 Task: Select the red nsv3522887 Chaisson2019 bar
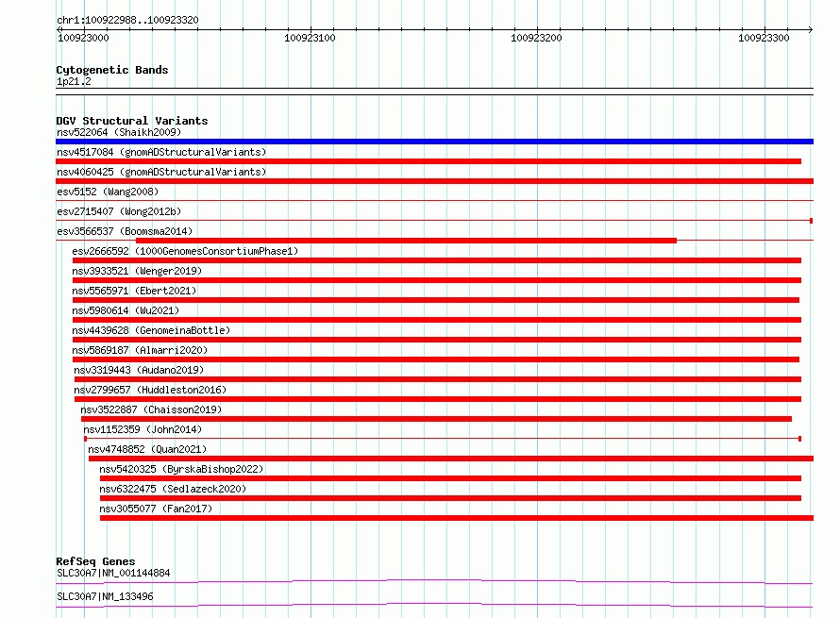[437, 419]
